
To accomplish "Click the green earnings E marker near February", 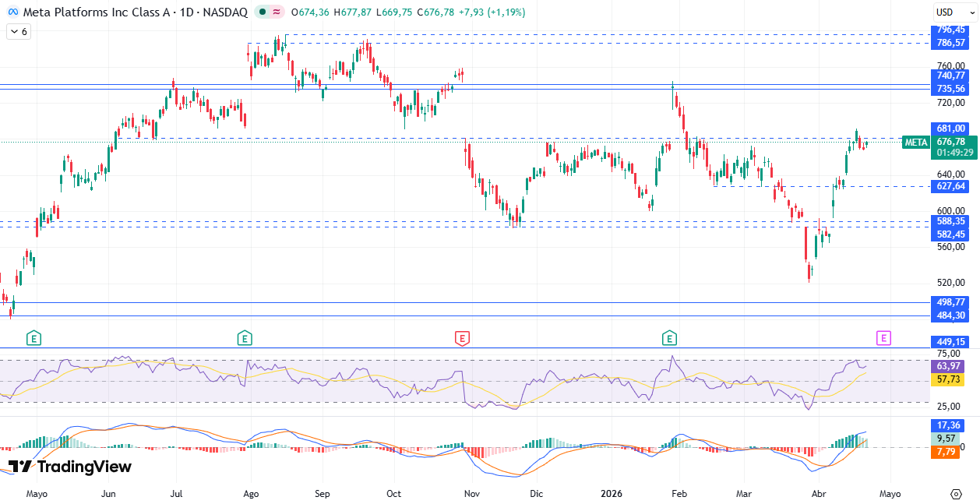I will click(x=669, y=338).
